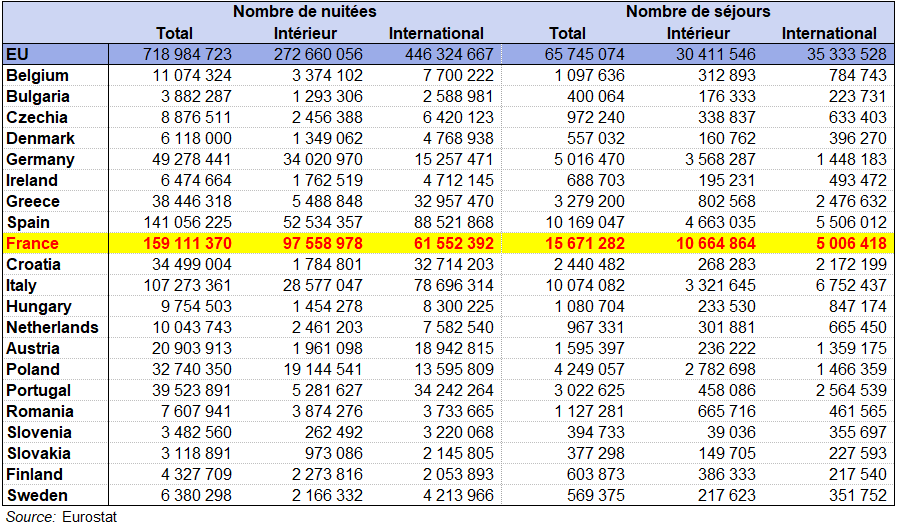Viewport: 899px width, 525px height.
Task: Click the EU row label
Action: point(17,54)
